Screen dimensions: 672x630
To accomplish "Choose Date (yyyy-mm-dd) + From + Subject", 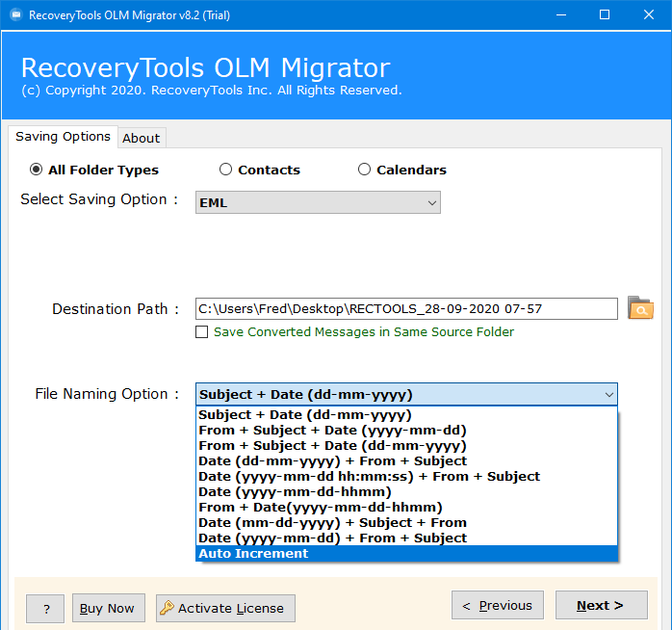I will [x=406, y=538].
